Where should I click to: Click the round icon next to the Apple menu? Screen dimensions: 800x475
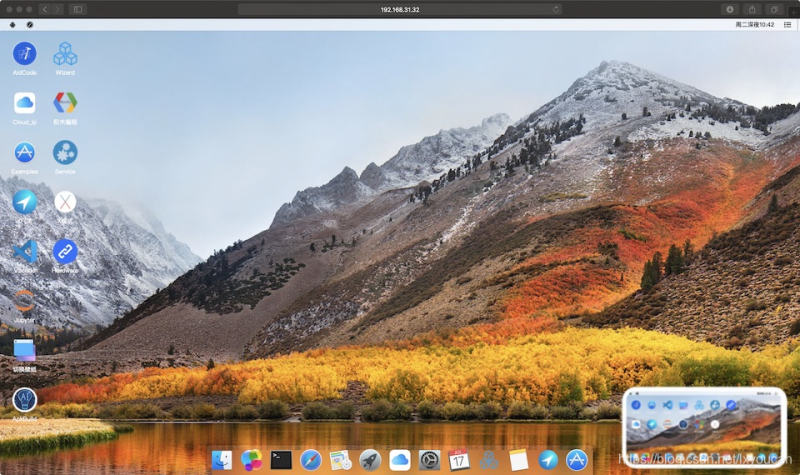click(x=30, y=24)
